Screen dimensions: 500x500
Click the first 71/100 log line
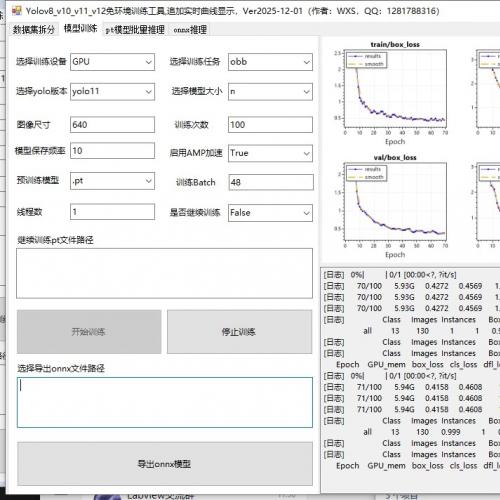pos(411,387)
